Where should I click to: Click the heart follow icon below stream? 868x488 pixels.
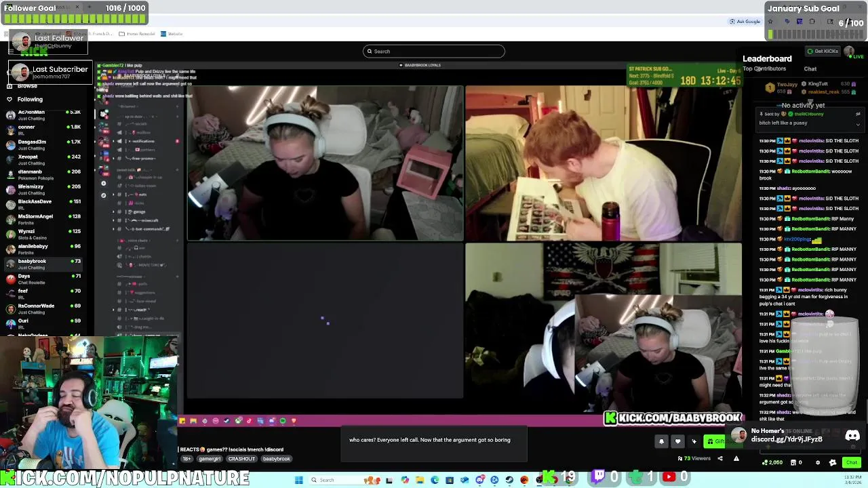point(677,442)
